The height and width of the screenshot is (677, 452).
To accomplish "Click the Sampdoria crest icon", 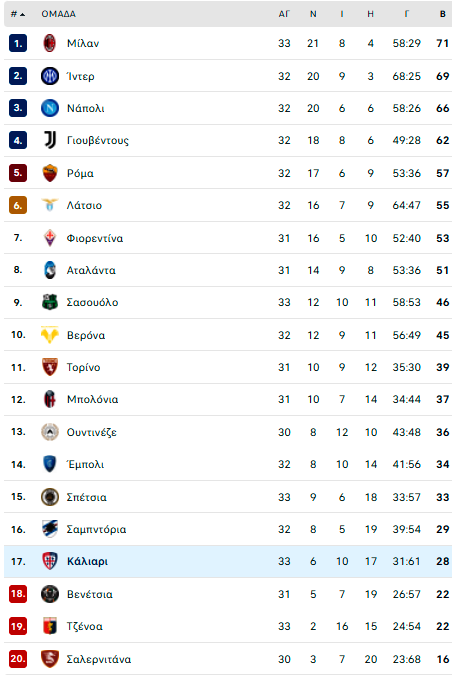I will point(50,529).
